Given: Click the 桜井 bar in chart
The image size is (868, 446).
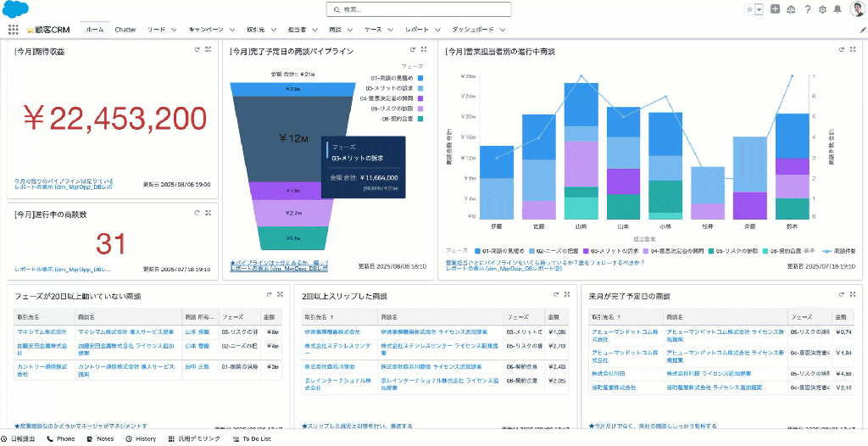Looking at the screenshot, I should point(708,193).
